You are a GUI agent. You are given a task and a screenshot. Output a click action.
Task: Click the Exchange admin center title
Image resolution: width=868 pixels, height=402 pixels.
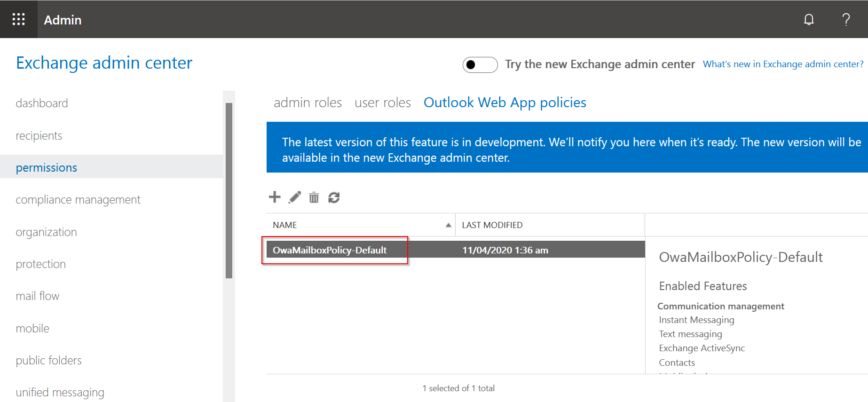pyautogui.click(x=104, y=63)
